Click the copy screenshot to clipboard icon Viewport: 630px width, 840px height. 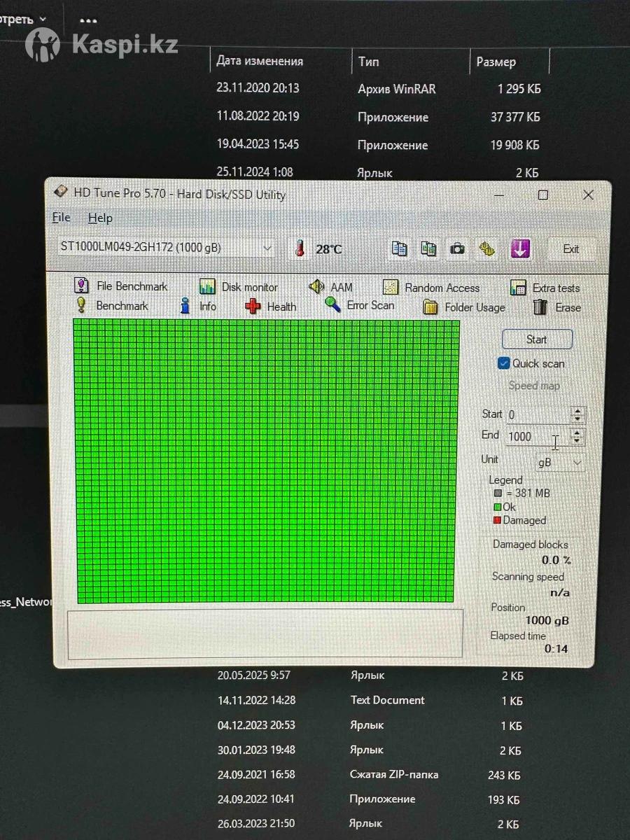coord(428,248)
